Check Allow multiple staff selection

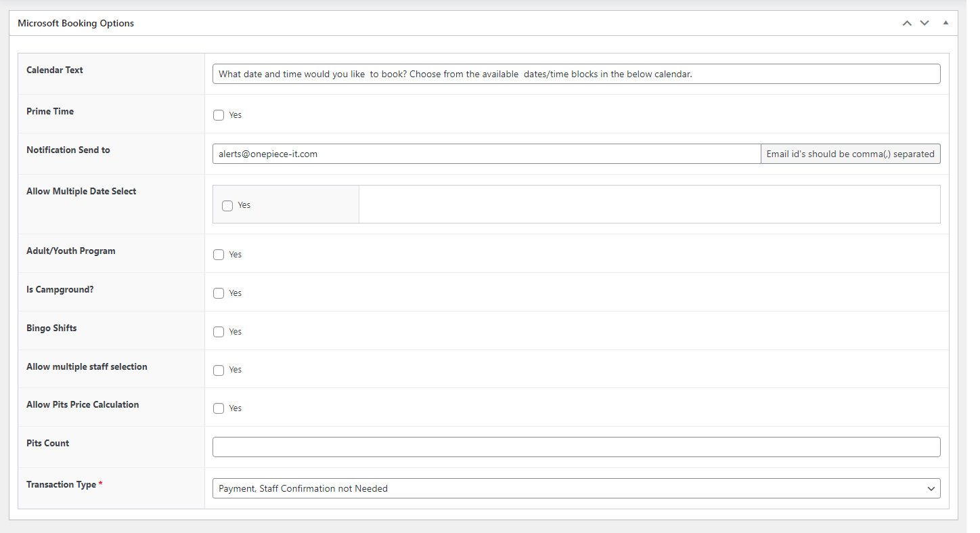[219, 370]
